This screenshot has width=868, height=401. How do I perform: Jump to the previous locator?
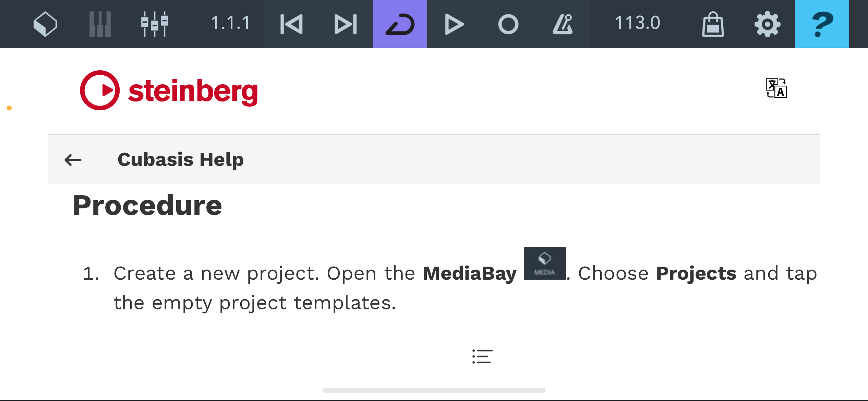coord(291,24)
